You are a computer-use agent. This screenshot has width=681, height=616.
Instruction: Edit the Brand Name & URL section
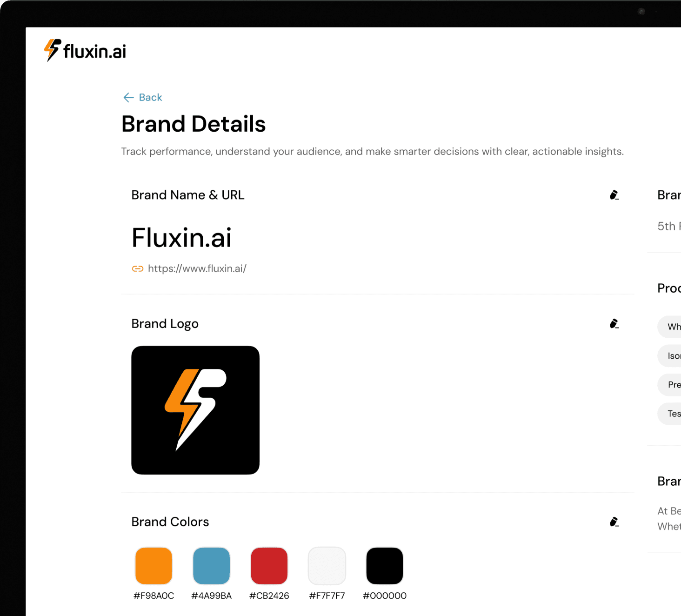point(614,195)
